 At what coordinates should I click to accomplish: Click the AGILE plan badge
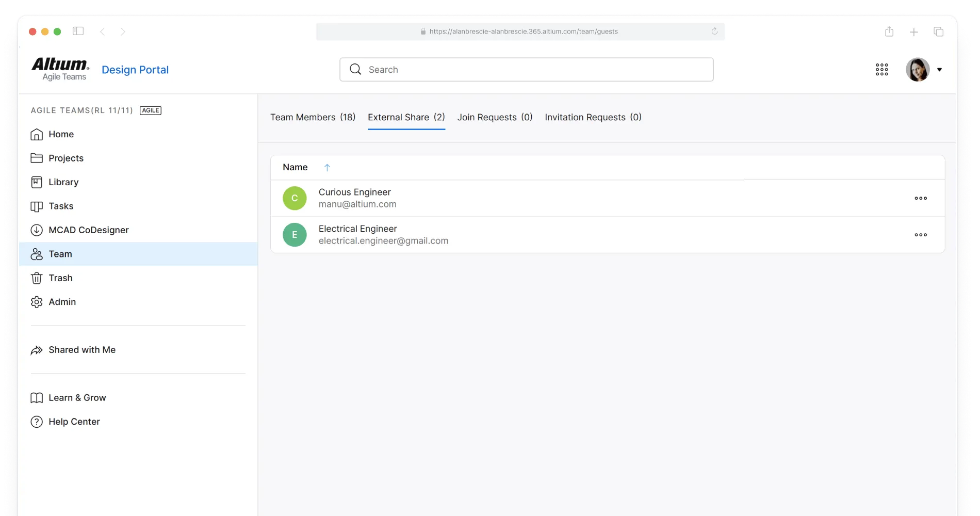[151, 110]
